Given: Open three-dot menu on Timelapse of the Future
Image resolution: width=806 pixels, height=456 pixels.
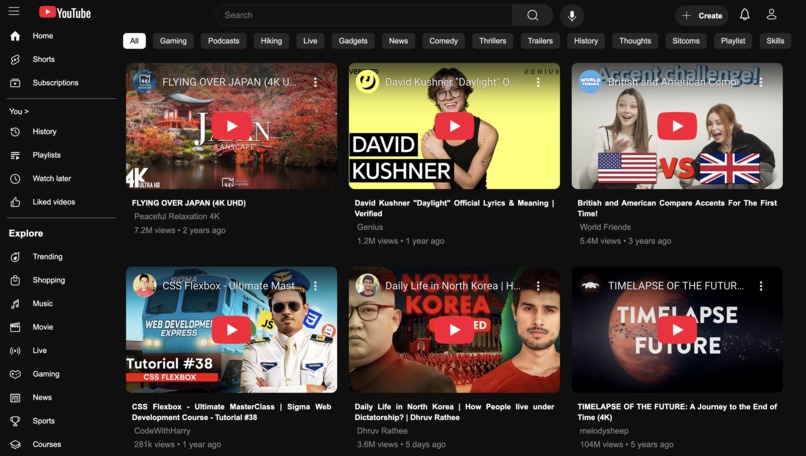Looking at the screenshot, I should click(761, 286).
